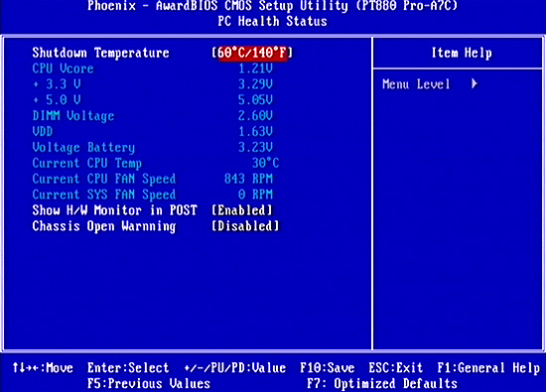Click the DIMM Voltage row label
546x392 pixels.
click(x=73, y=116)
